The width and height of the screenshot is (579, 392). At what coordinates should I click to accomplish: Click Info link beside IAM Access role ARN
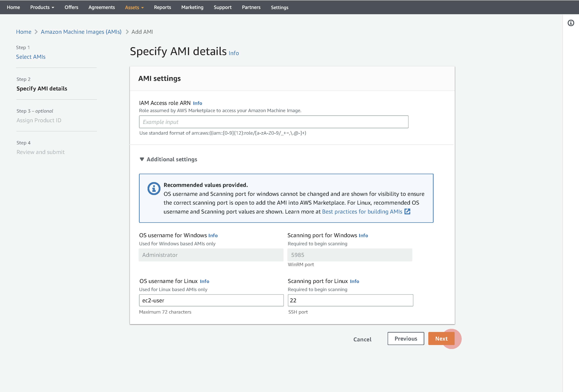[197, 103]
